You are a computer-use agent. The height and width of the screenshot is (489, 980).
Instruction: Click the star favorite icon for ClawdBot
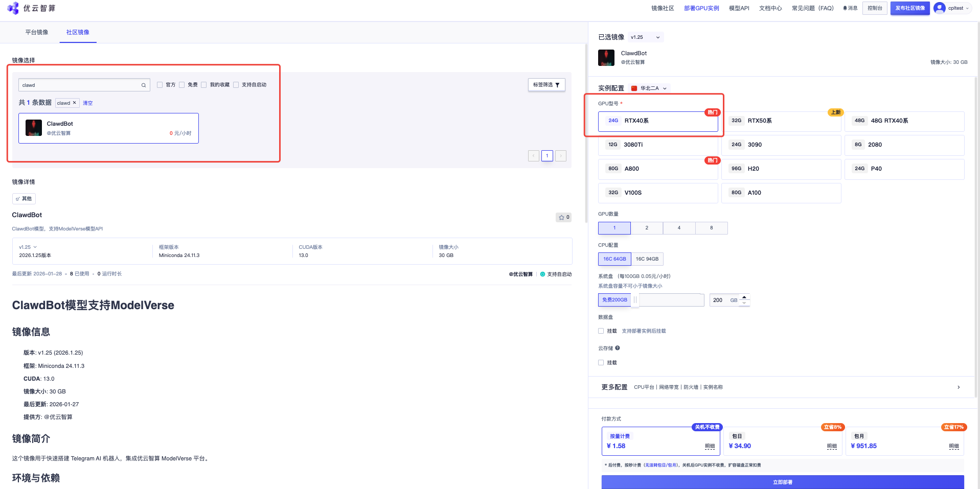click(x=561, y=218)
